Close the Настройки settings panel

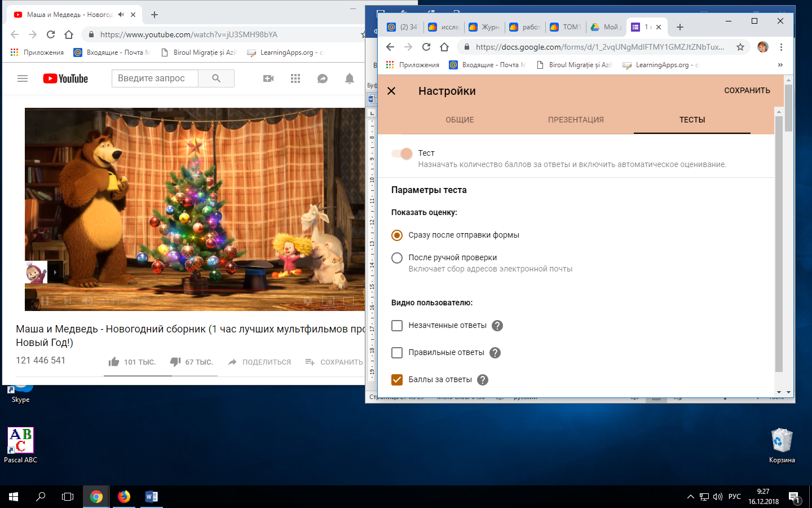tap(391, 91)
